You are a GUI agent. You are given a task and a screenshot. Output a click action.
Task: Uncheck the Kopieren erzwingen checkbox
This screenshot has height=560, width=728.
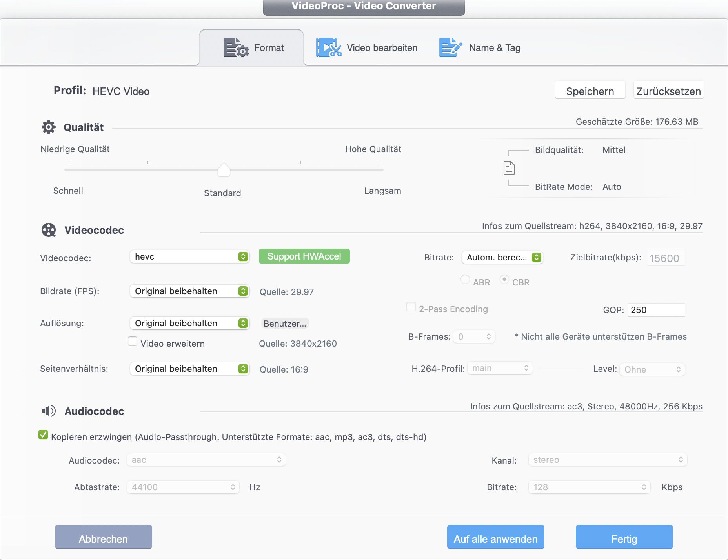click(x=43, y=435)
